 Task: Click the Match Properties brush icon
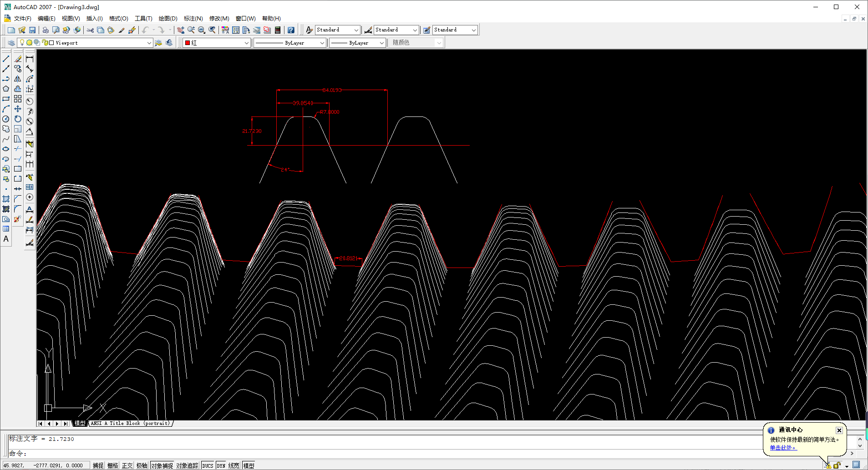122,30
